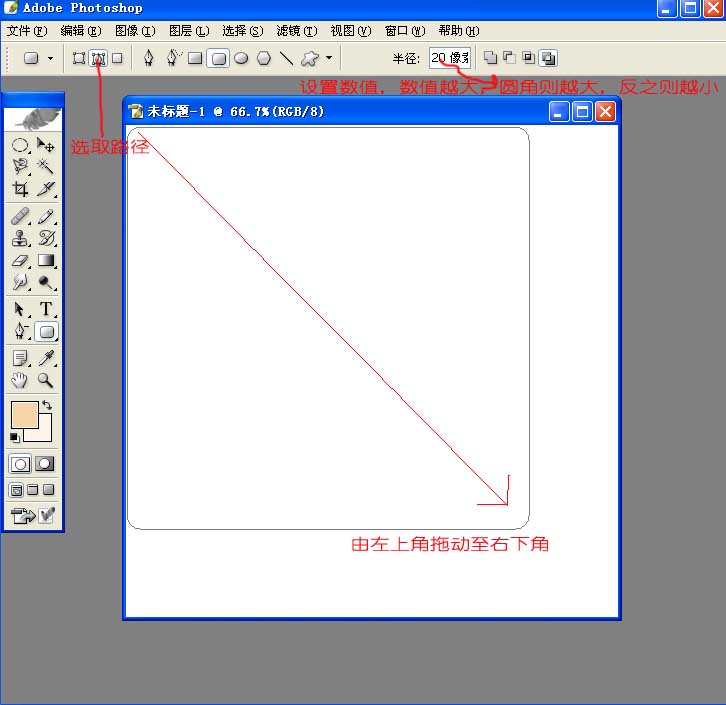Open geometry options dropdown arrow
Viewport: 726px width, 705px height.
pyautogui.click(x=329, y=58)
